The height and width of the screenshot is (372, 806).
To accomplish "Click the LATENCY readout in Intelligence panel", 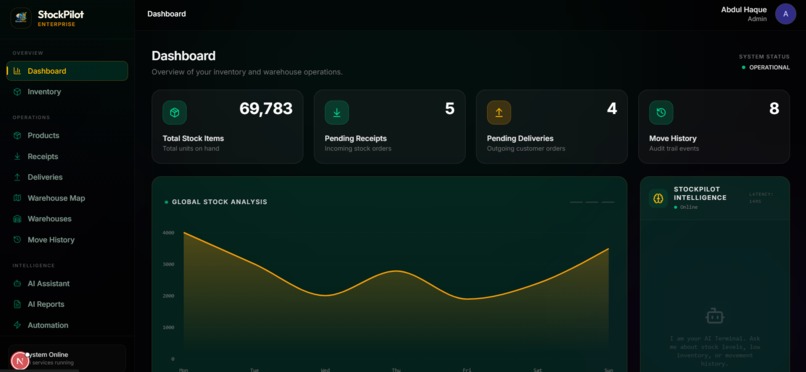I will tap(761, 198).
